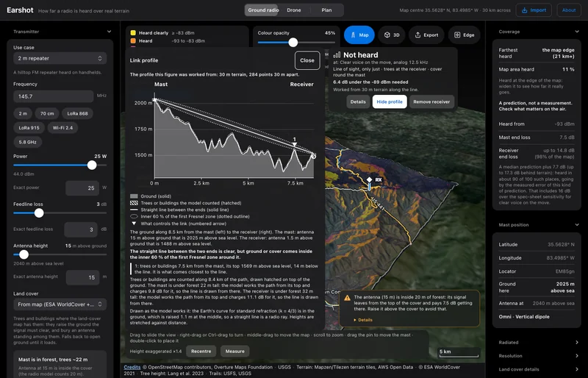
Task: Select the LoRa 915 preset
Action: (x=29, y=128)
